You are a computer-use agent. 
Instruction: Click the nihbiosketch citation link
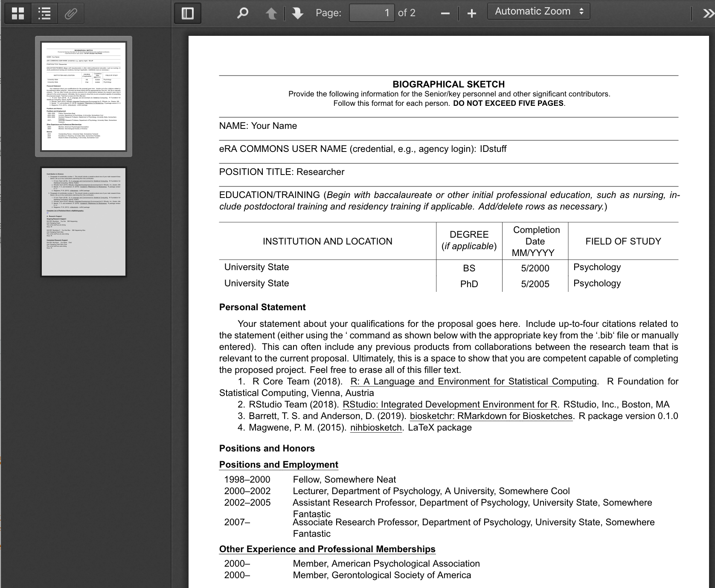coord(376,428)
